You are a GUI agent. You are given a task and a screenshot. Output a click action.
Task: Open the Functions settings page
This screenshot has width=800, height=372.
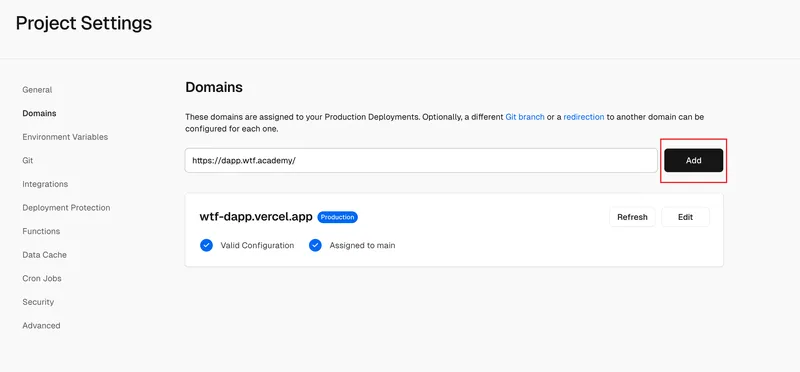tap(41, 231)
